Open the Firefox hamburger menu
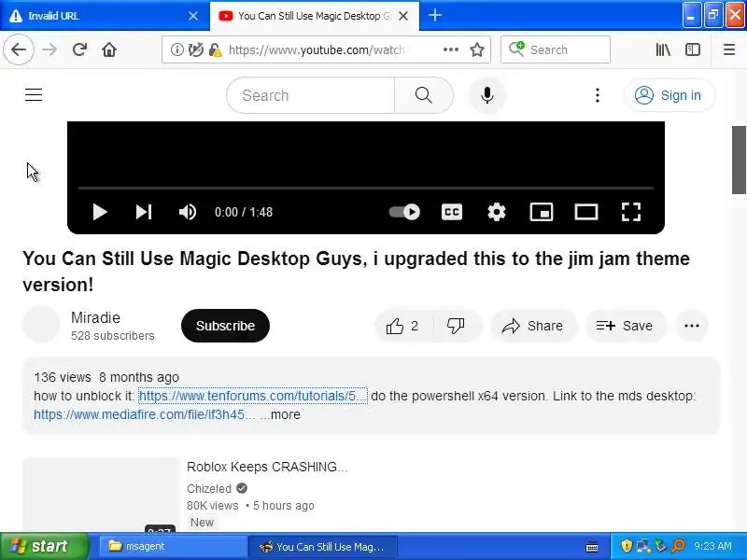747x560 pixels. tap(729, 49)
